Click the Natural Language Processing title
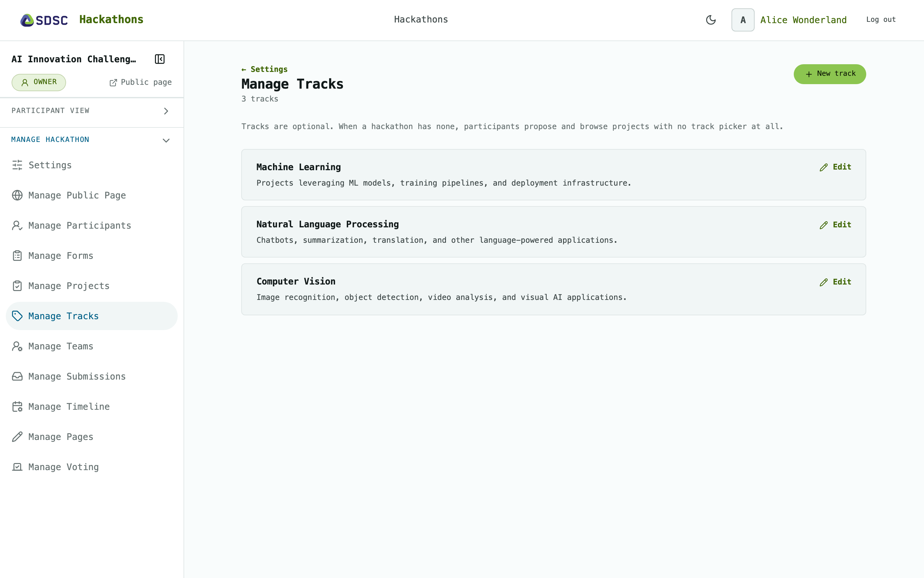924x578 pixels. tap(328, 224)
